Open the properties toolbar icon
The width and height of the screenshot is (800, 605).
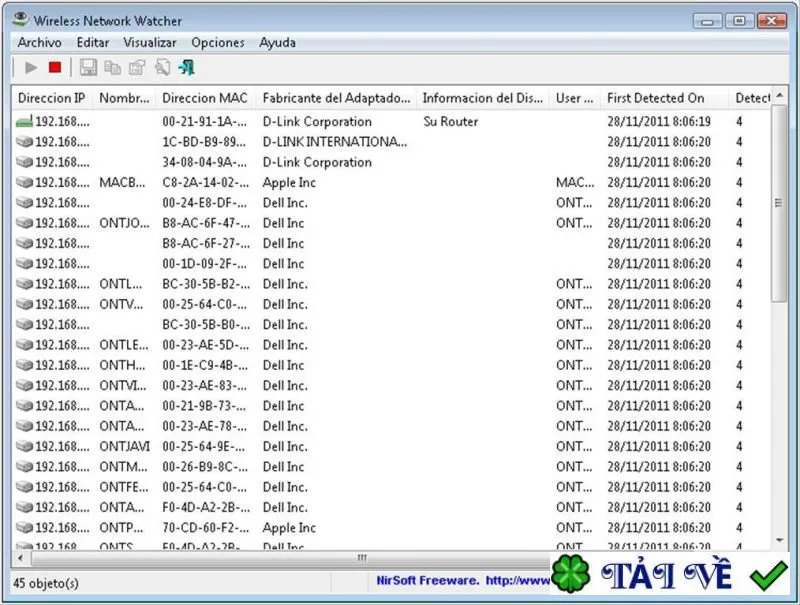pos(137,67)
